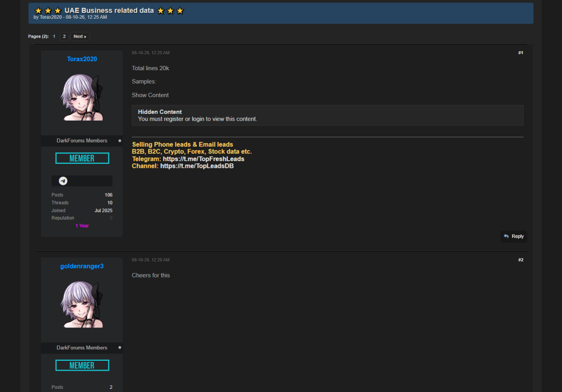Open the t.me/TopLeadsDB channel link
The width and height of the screenshot is (562, 392).
197,166
